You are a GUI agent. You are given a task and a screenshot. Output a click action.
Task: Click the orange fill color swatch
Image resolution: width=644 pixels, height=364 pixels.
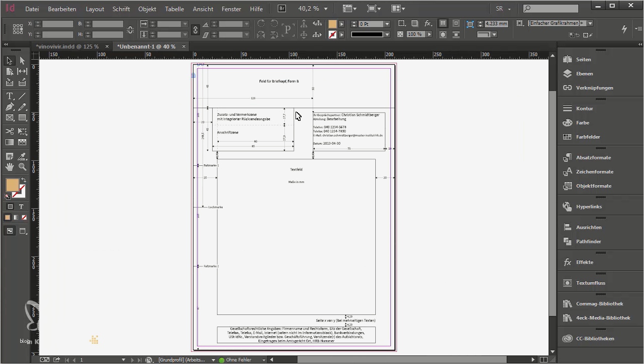point(12,186)
